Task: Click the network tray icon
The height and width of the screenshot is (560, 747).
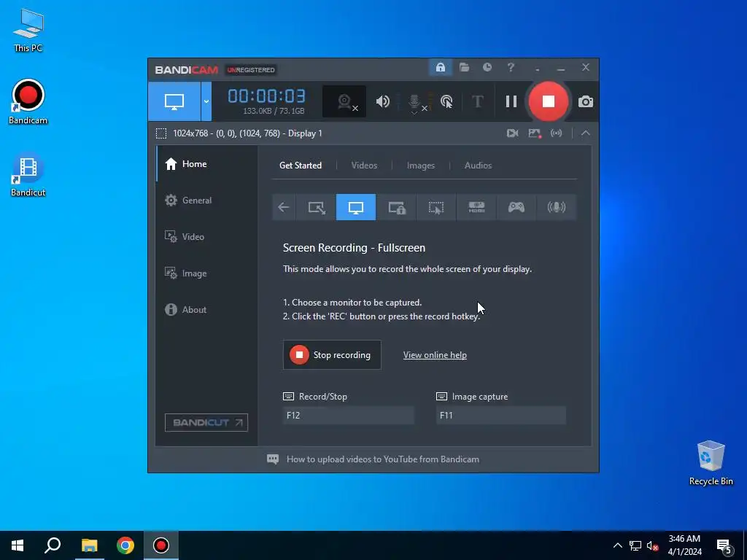Action: pyautogui.click(x=635, y=545)
